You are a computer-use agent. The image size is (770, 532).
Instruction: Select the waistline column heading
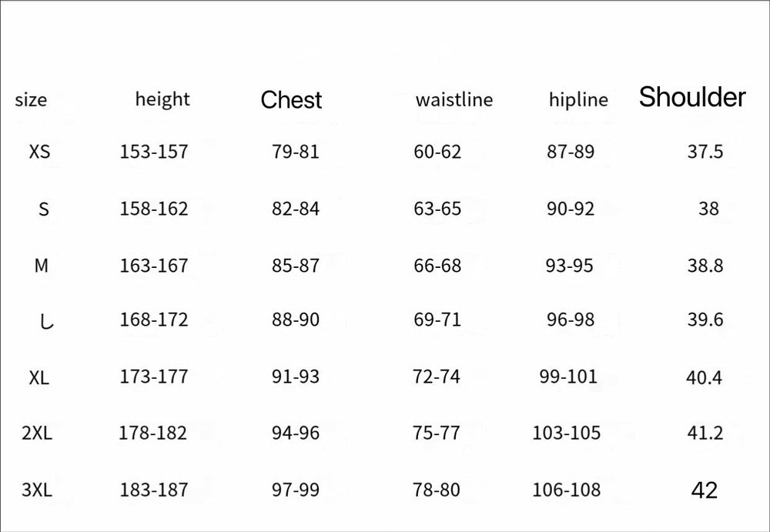coord(454,99)
